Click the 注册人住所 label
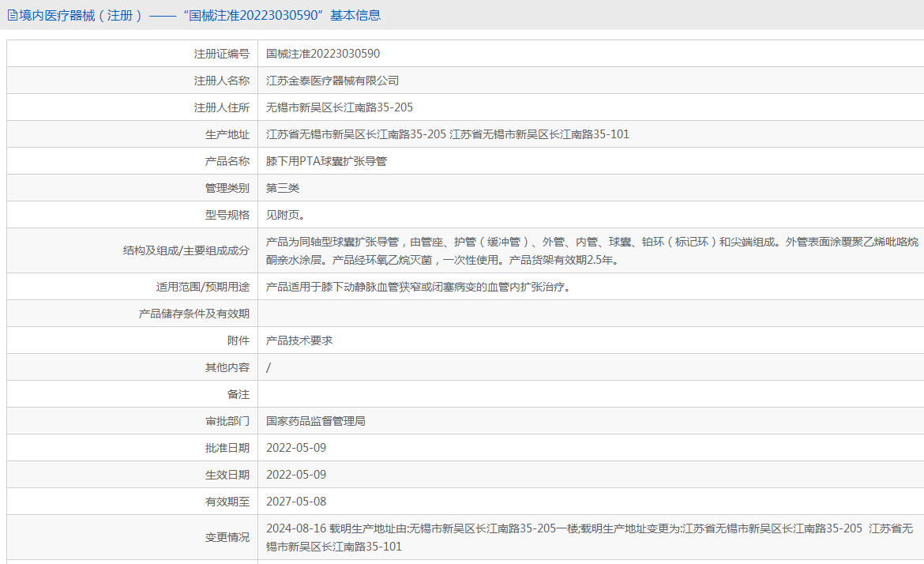This screenshot has height=564, width=924. pyautogui.click(x=222, y=107)
